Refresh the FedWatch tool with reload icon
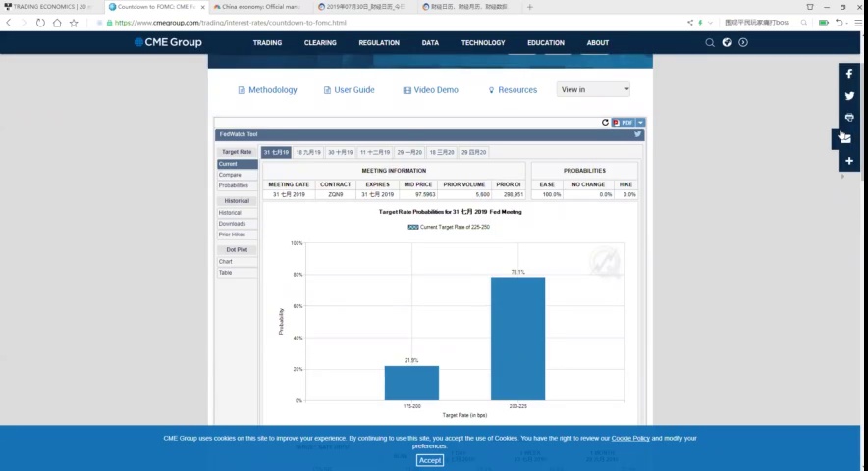 (605, 123)
